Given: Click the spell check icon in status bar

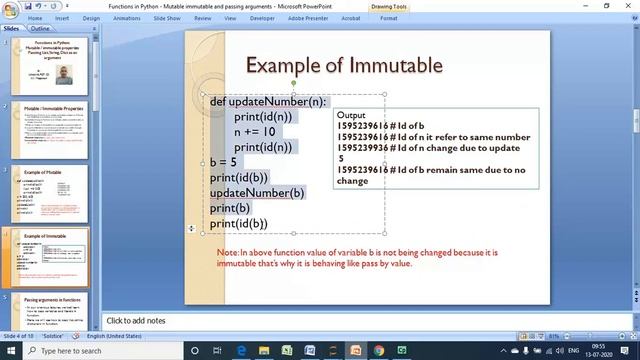Looking at the screenshot, I should point(76,336).
